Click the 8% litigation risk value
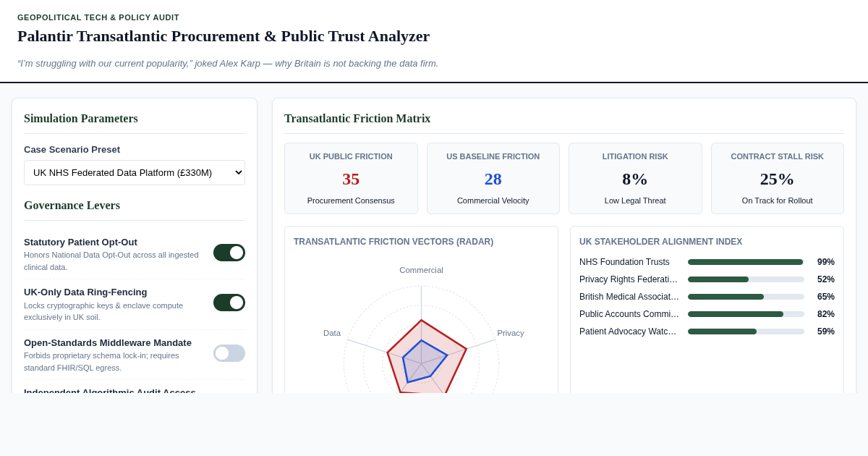The width and height of the screenshot is (868, 456). click(x=635, y=179)
